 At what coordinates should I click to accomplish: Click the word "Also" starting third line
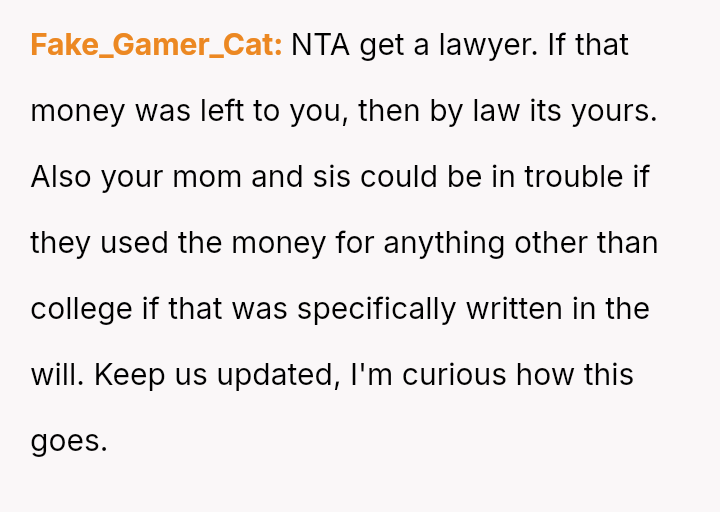tap(62, 177)
